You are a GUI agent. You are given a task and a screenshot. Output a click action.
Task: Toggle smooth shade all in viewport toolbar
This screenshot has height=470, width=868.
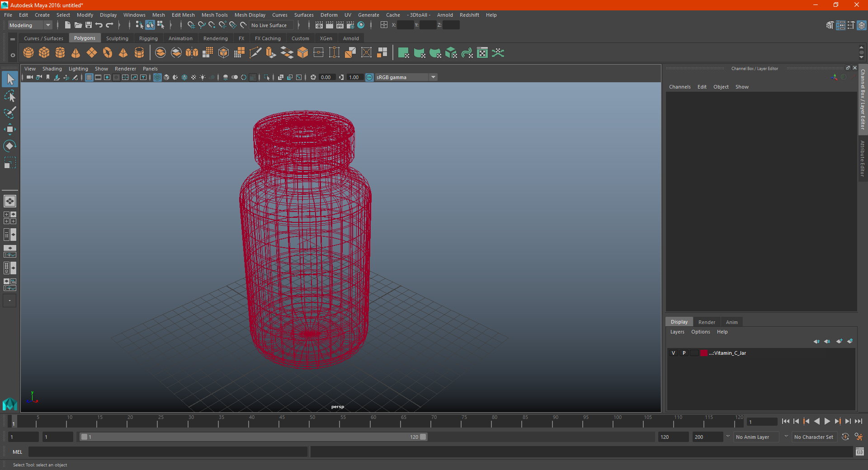point(166,77)
